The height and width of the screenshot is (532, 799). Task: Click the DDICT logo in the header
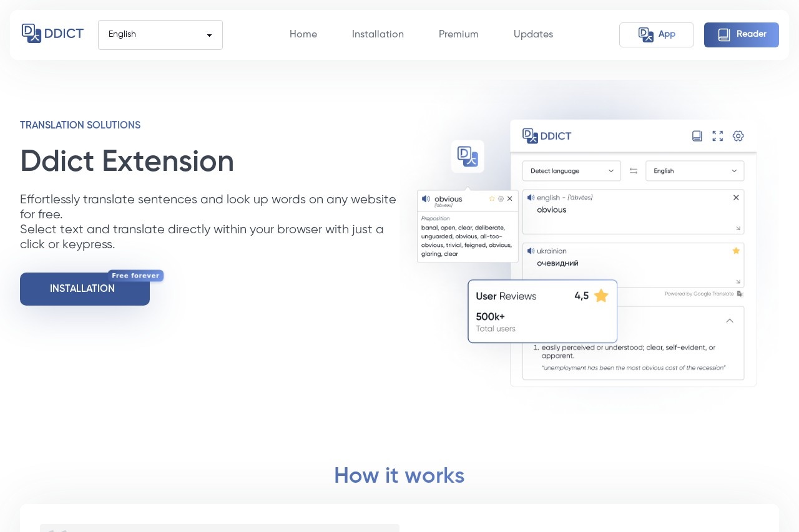tap(52, 34)
